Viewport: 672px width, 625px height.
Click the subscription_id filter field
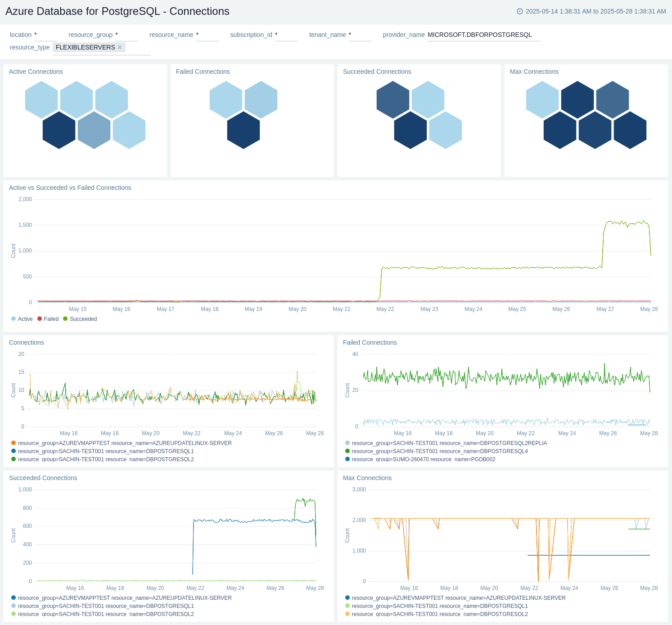tap(286, 35)
